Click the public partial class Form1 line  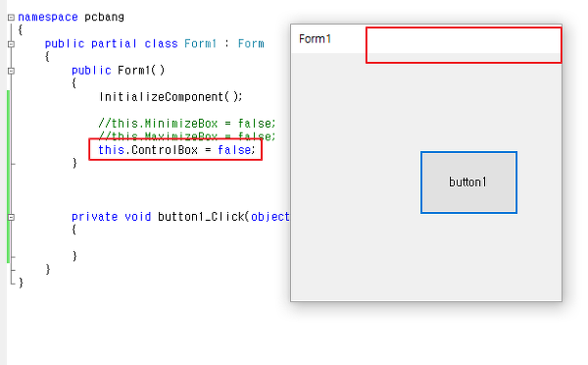[155, 44]
